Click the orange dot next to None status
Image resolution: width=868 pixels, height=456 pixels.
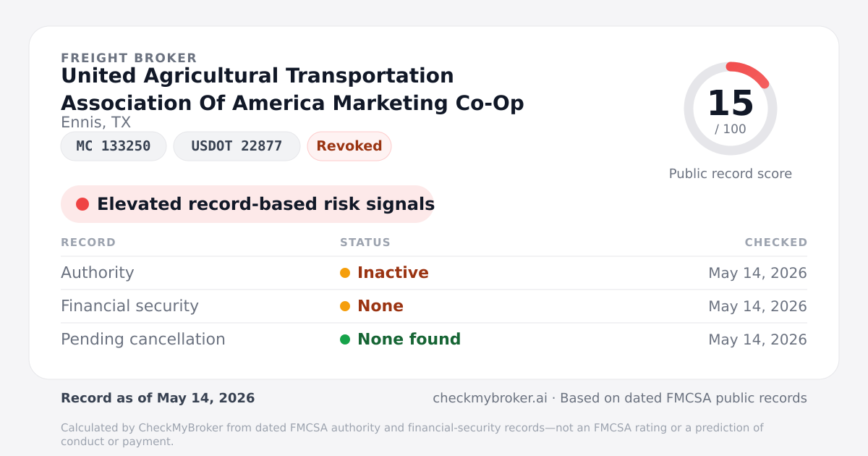[345, 306]
